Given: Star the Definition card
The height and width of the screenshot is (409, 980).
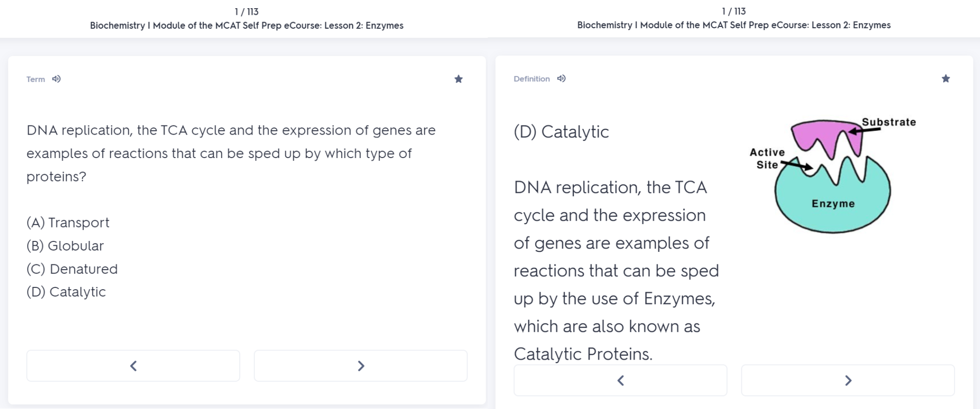Looking at the screenshot, I should click(946, 79).
